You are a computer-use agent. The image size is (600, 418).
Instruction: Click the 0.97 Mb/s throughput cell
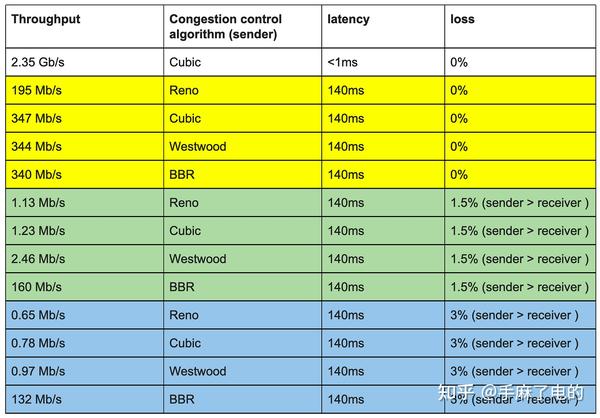click(x=37, y=371)
